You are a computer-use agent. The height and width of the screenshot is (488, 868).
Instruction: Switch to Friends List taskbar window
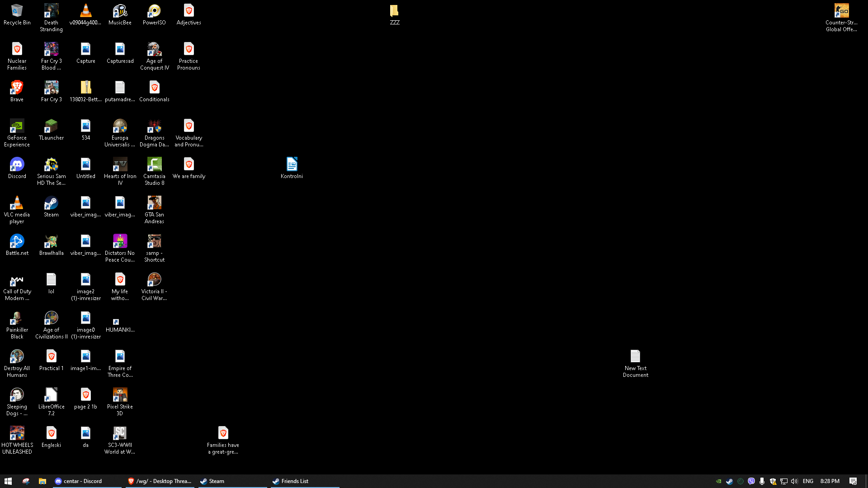305,481
